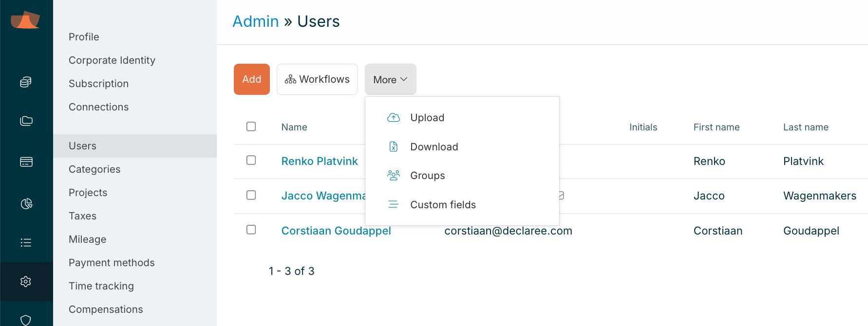Click the shield icon in sidebar
Image resolution: width=868 pixels, height=326 pixels.
pyautogui.click(x=26, y=319)
